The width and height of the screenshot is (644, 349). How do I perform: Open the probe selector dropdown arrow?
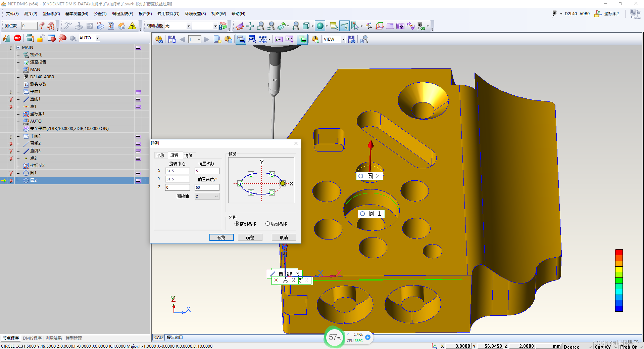pyautogui.click(x=561, y=14)
